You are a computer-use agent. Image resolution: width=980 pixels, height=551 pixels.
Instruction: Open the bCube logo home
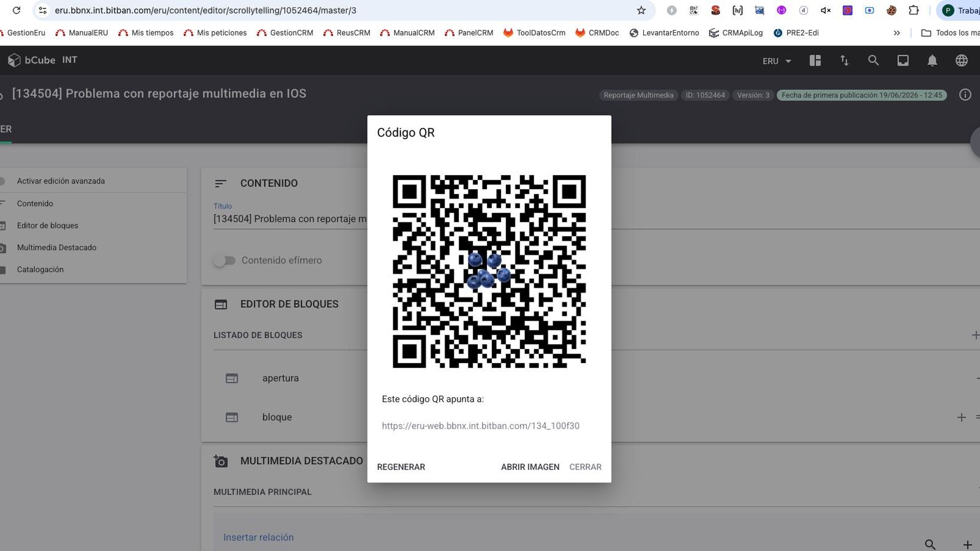tap(31, 60)
